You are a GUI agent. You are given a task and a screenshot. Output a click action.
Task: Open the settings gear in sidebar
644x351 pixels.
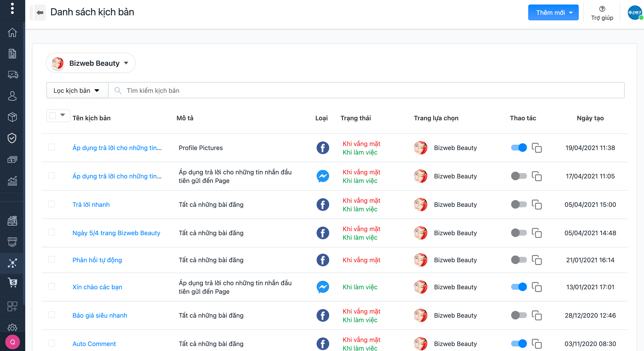pyautogui.click(x=12, y=327)
